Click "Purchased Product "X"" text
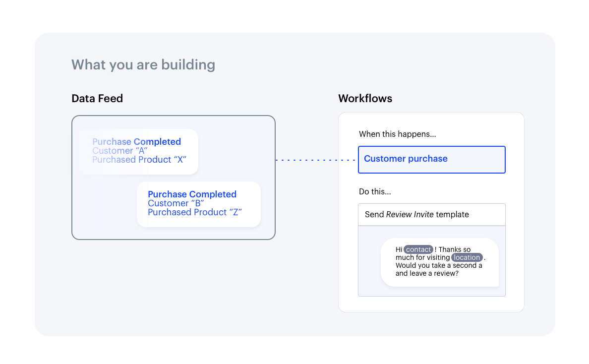Image resolution: width=589 pixels, height=364 pixels. (139, 160)
